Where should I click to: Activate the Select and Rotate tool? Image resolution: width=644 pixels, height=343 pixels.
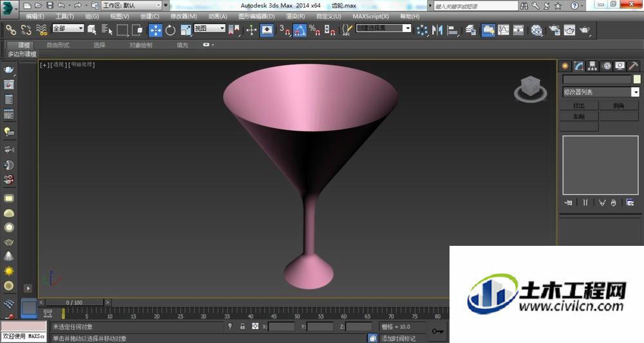pos(171,30)
